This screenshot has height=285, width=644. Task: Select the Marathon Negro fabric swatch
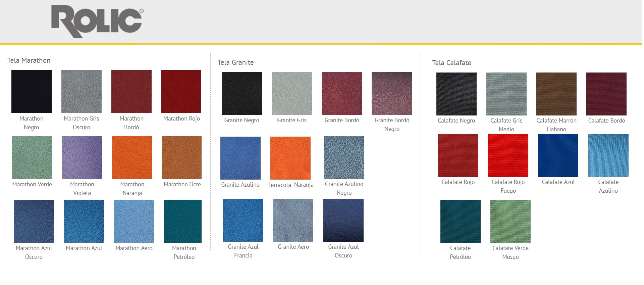click(x=32, y=91)
